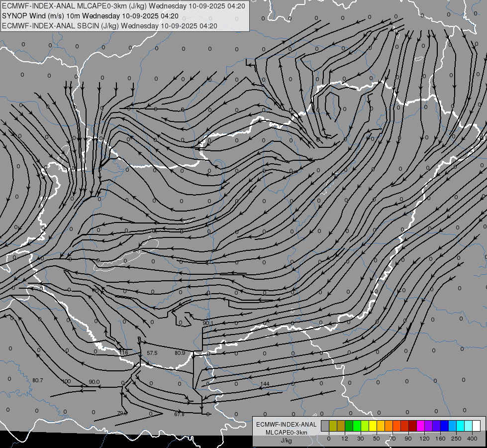Click the 50 tick label on the legend

click(x=377, y=439)
